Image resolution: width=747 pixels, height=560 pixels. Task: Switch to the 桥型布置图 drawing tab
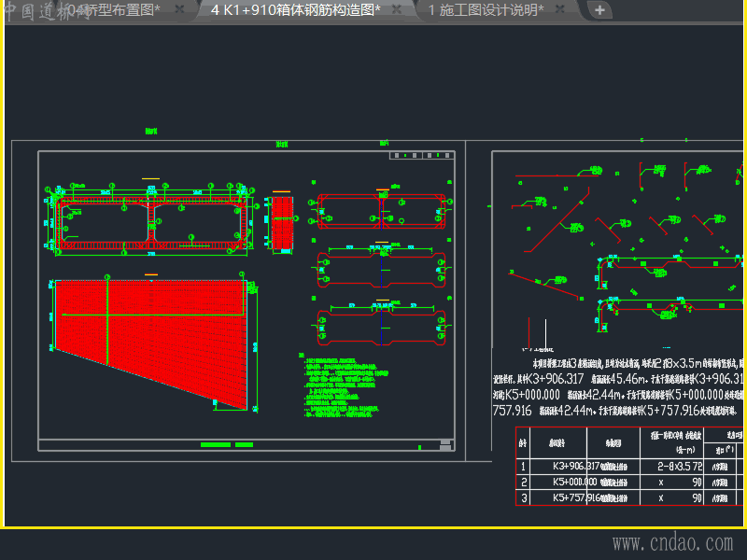pos(114,10)
